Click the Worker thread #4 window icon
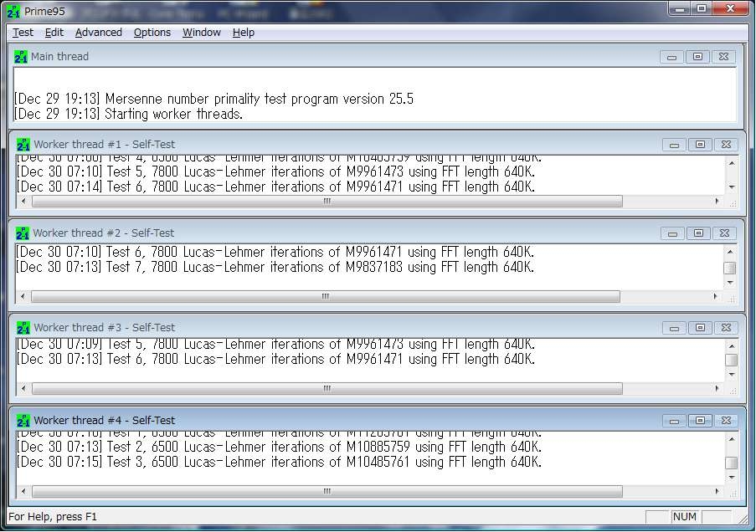Image resolution: width=756 pixels, height=532 pixels. coord(23,421)
